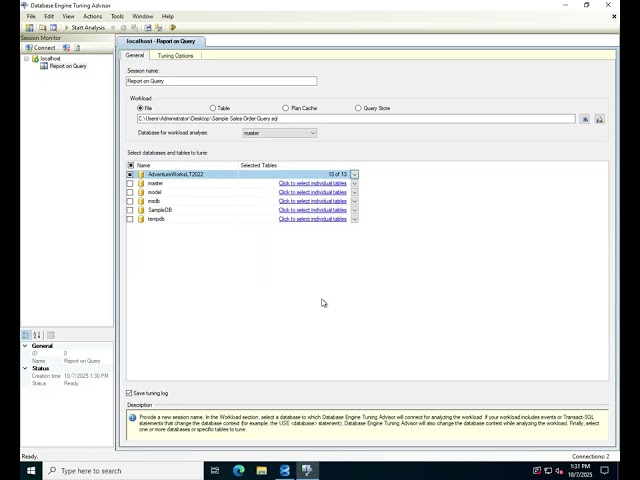Click the disconnect icon in Session Monitor
The height and width of the screenshot is (480, 640).
[66, 48]
